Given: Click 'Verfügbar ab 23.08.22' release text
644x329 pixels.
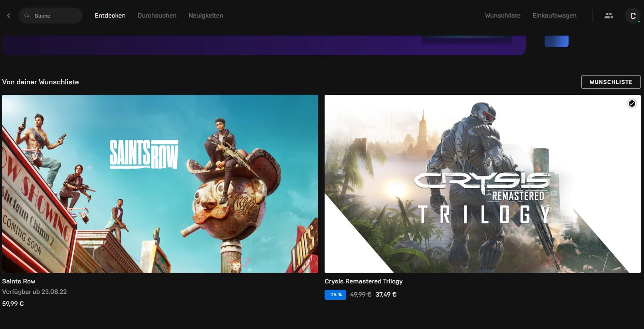Looking at the screenshot, I should 34,292.
